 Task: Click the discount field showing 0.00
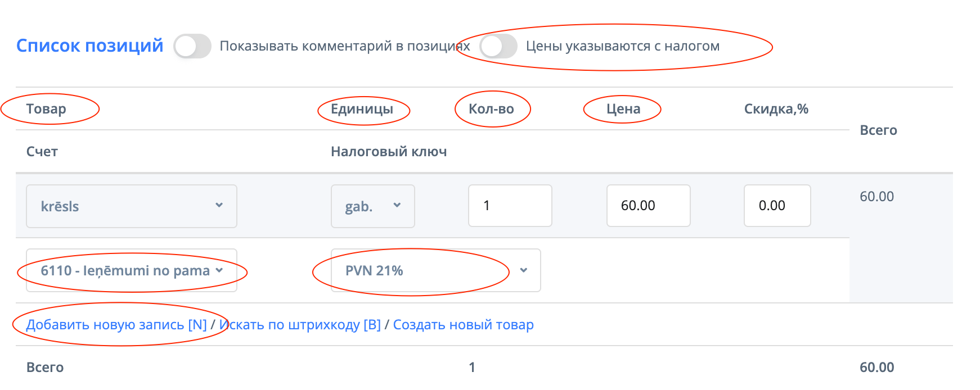click(777, 206)
